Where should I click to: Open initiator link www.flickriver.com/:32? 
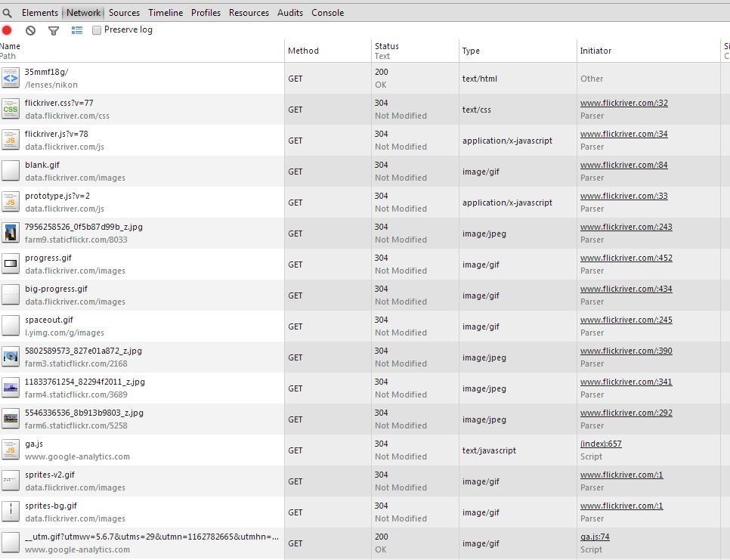[623, 104]
